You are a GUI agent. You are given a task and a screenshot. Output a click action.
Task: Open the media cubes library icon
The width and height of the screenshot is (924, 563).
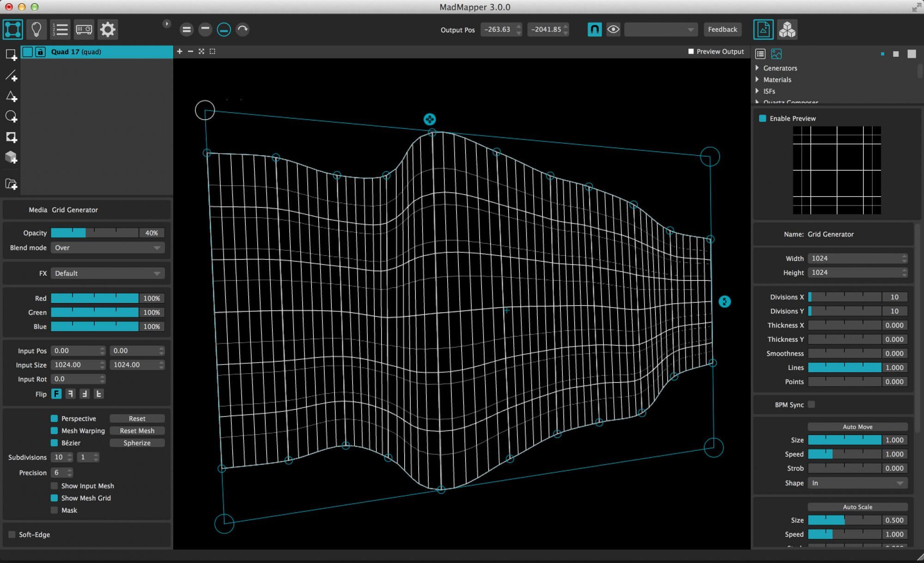coord(787,30)
